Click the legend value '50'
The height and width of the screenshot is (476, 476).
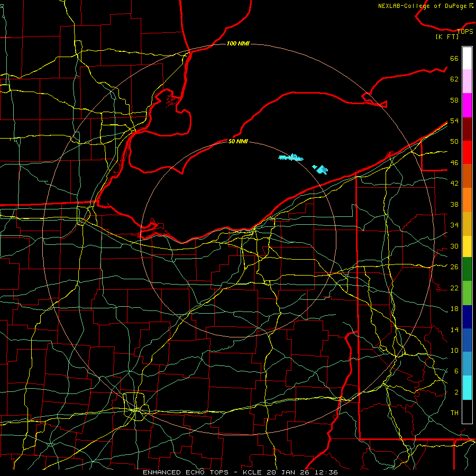[454, 142]
